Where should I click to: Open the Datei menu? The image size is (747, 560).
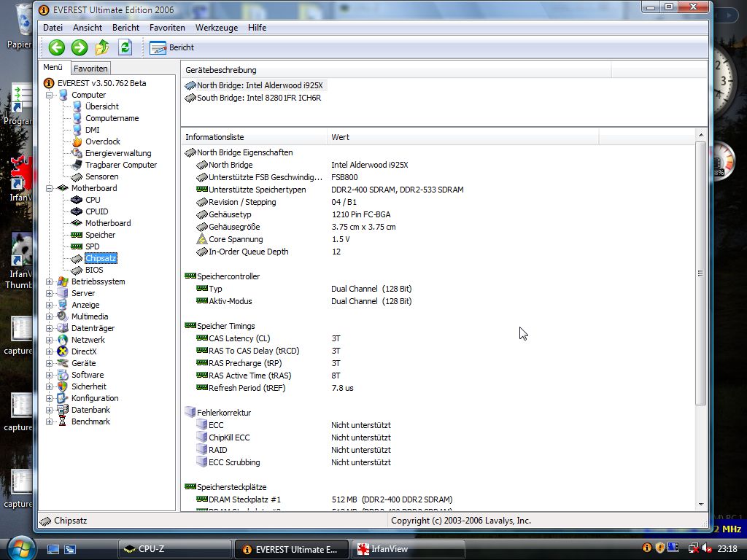click(x=53, y=28)
